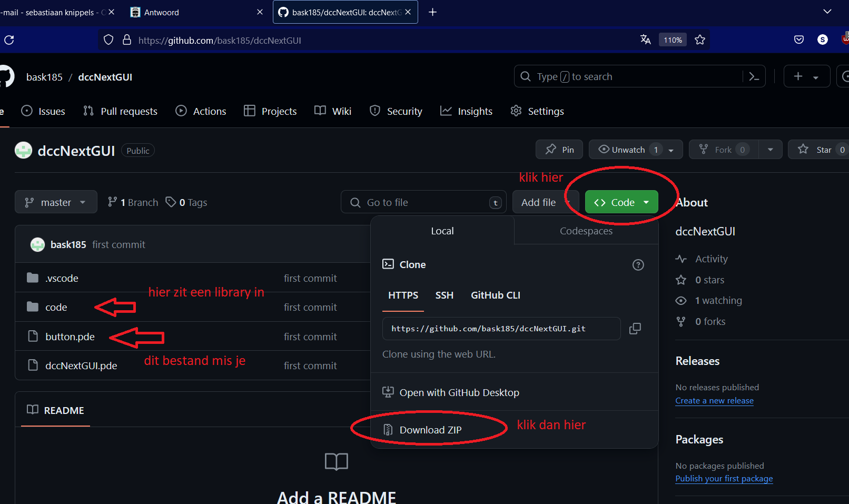Open the master branch dropdown

point(56,202)
